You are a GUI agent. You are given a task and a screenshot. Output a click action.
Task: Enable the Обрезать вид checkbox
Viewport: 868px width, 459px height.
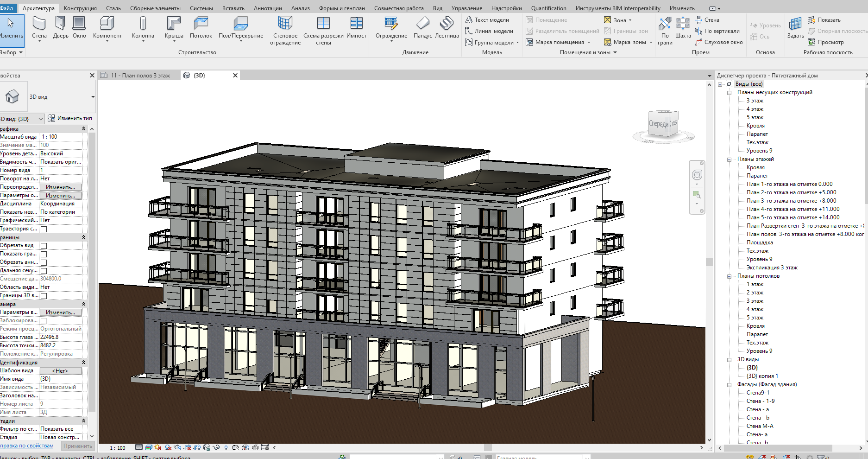point(44,246)
